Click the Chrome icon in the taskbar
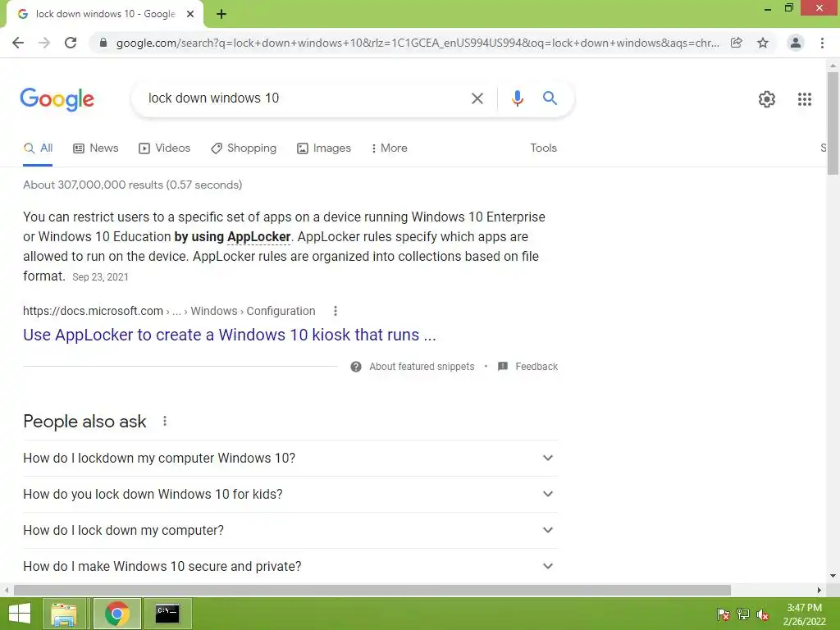This screenshot has width=840, height=630. pos(116,614)
